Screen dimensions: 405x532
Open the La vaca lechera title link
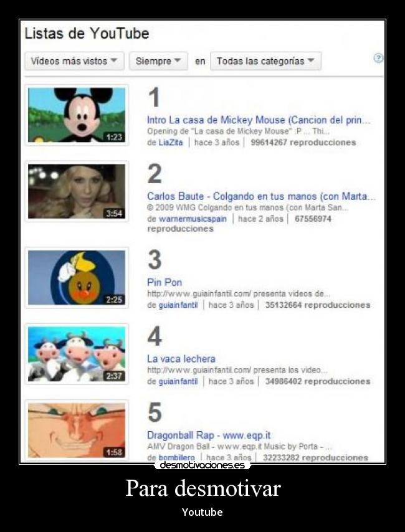pyautogui.click(x=181, y=359)
